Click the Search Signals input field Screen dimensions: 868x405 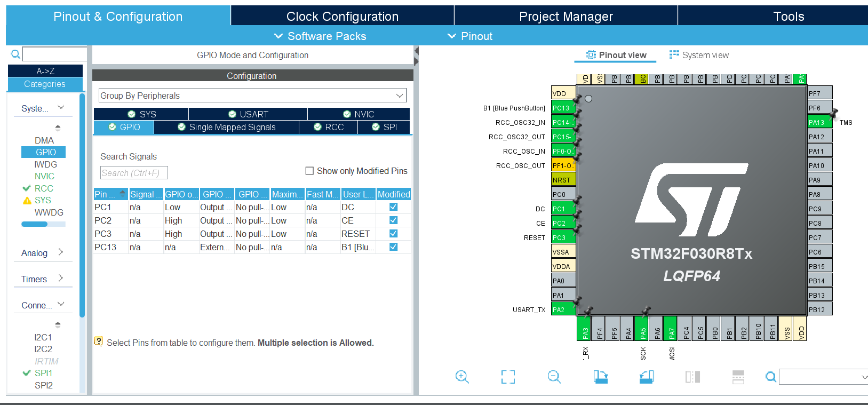point(134,173)
